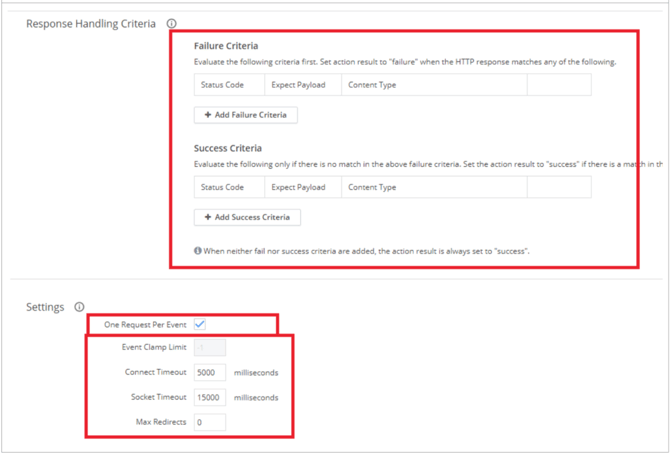Click the Response Handling Criteria info icon
This screenshot has height=454, width=670.
click(x=171, y=24)
